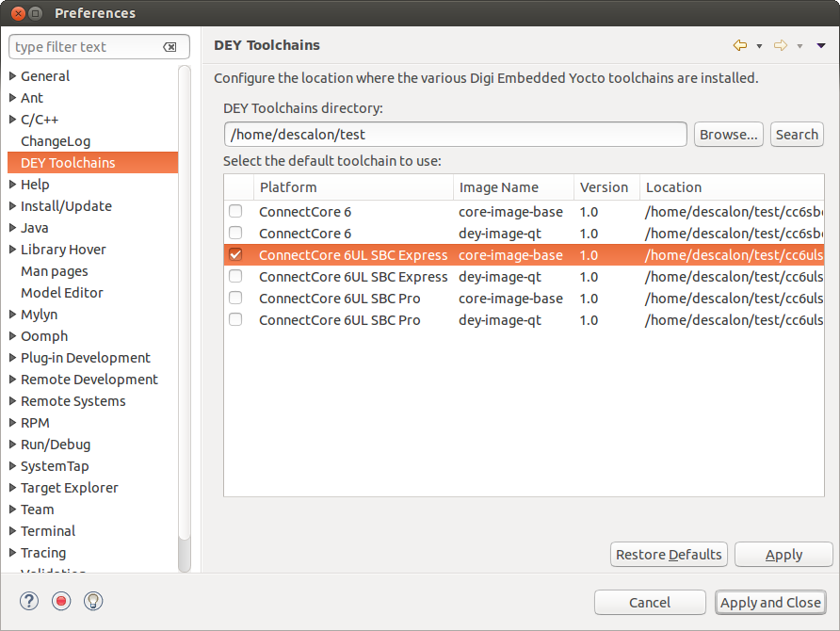This screenshot has width=840, height=631.
Task: Select the ChangeLog preferences page
Action: 56,141
